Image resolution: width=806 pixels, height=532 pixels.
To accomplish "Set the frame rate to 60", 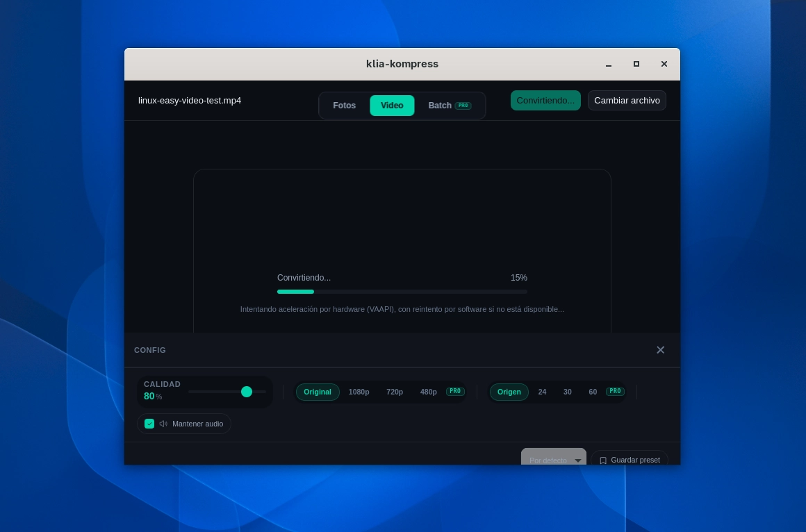I will pos(593,392).
